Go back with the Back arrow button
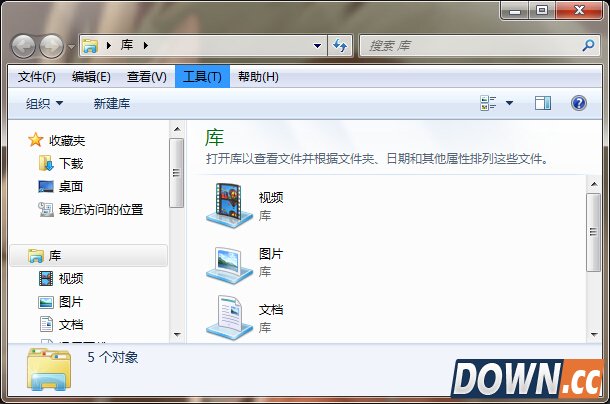The height and width of the screenshot is (404, 610). coord(23,47)
